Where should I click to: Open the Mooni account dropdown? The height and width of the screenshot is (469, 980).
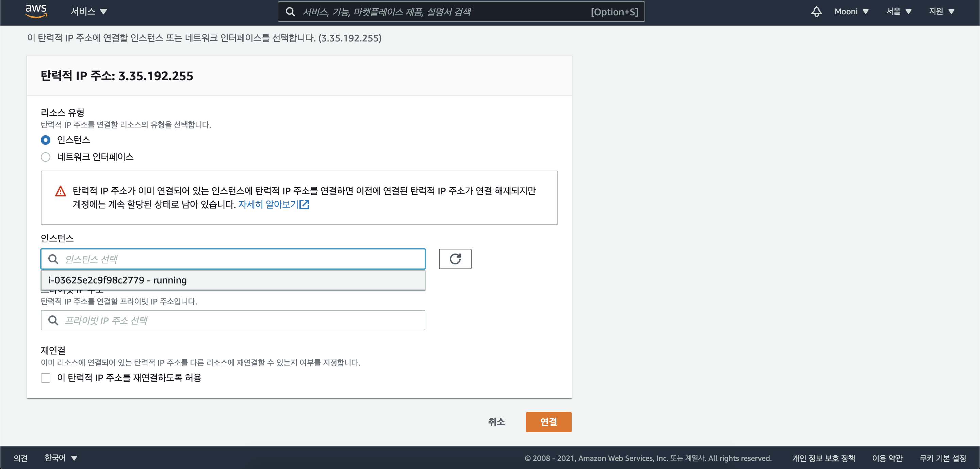point(851,12)
